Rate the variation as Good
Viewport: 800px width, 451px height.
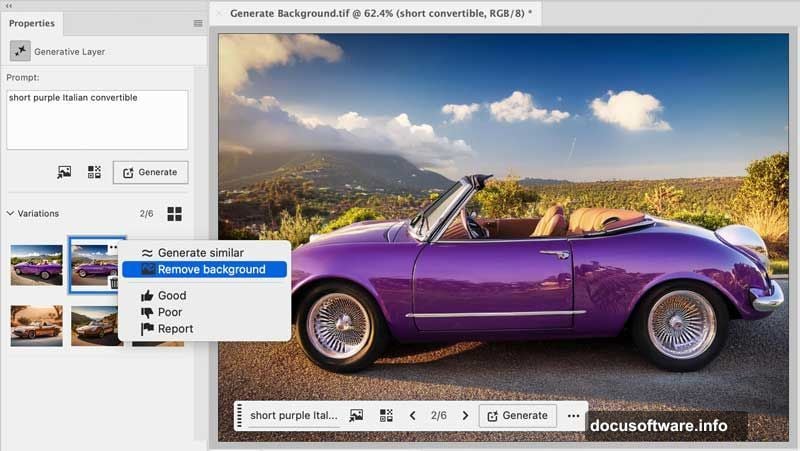171,296
